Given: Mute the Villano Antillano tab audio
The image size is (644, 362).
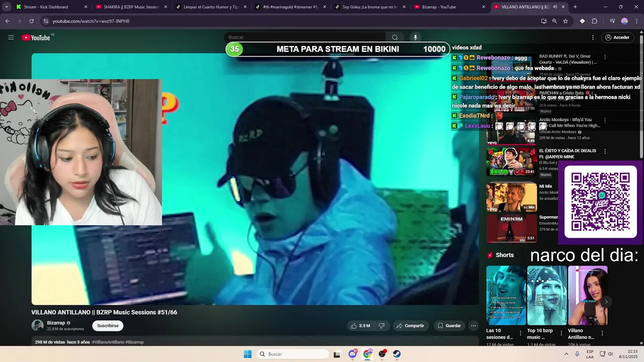Looking at the screenshot, I should click(555, 7).
